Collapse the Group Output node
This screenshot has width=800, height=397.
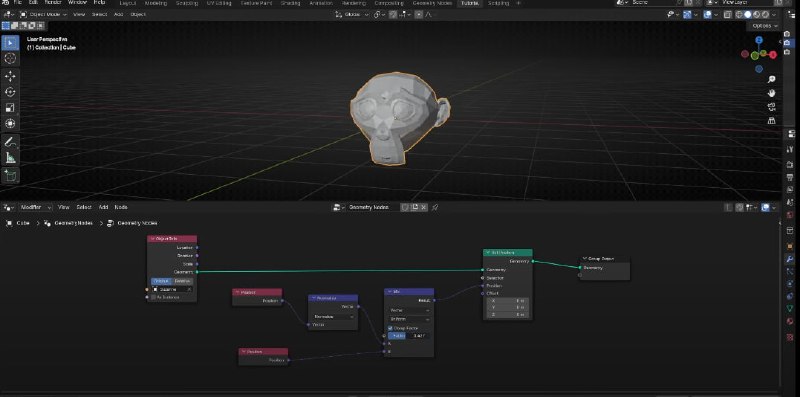(x=585, y=259)
